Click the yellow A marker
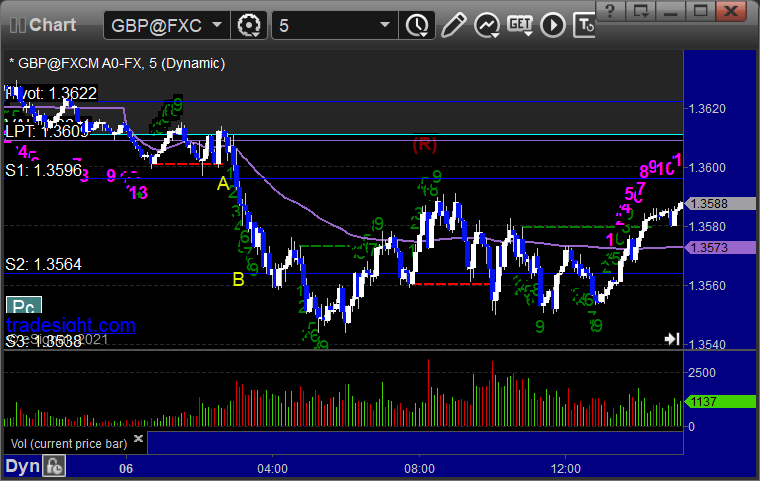The width and height of the screenshot is (760, 481). pyautogui.click(x=222, y=184)
